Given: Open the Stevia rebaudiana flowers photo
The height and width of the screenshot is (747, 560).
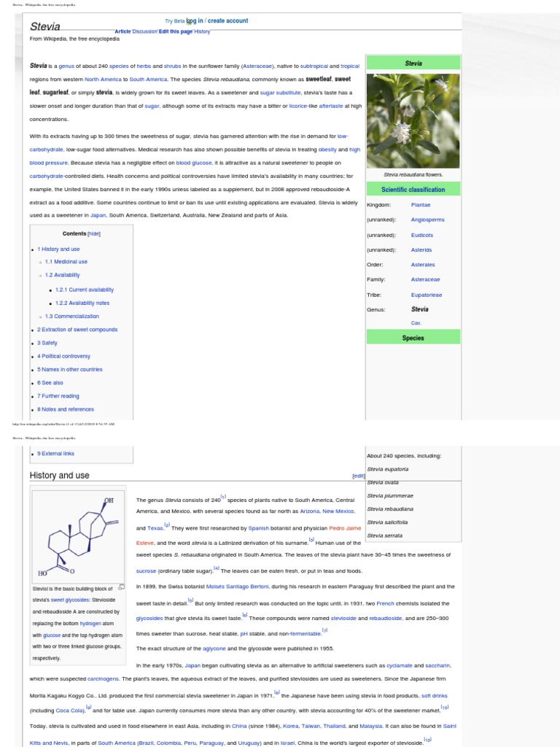Looking at the screenshot, I should coord(413,120).
